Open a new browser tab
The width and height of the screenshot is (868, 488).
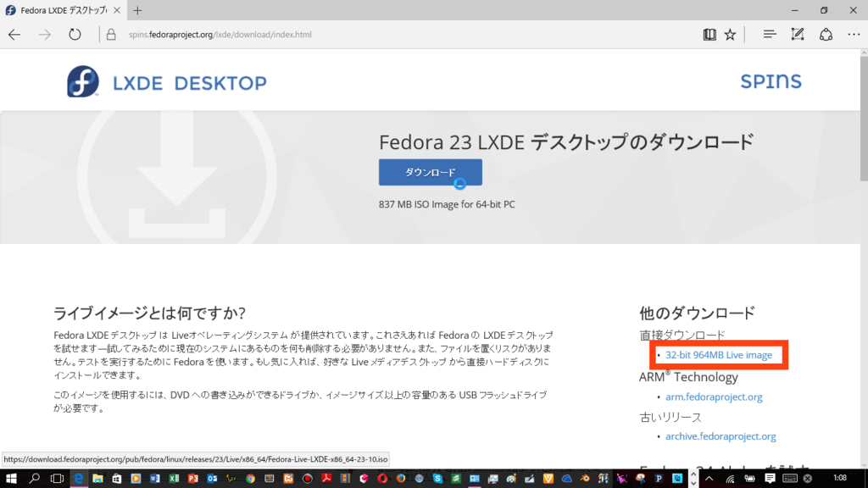pos(137,10)
